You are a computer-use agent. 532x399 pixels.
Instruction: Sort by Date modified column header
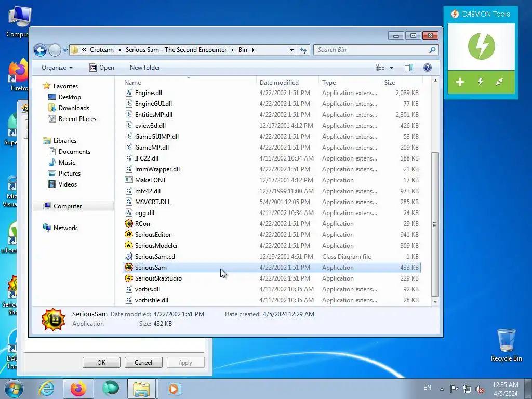click(x=288, y=82)
